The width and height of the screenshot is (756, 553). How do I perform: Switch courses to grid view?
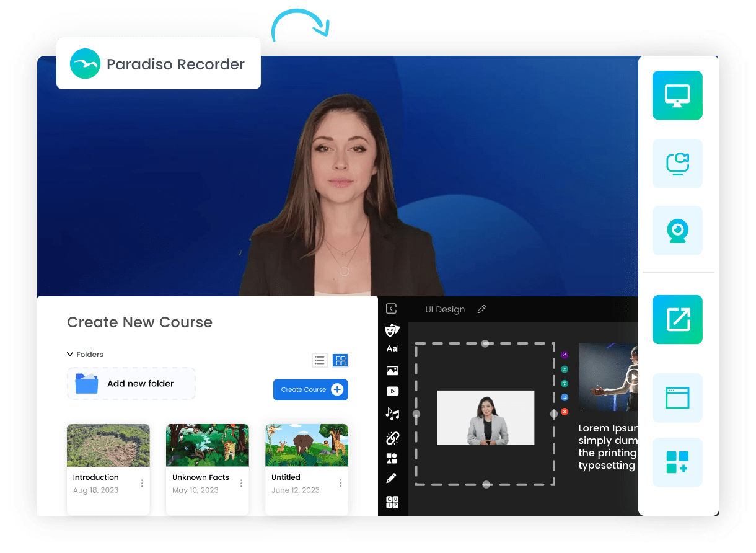[x=340, y=360]
